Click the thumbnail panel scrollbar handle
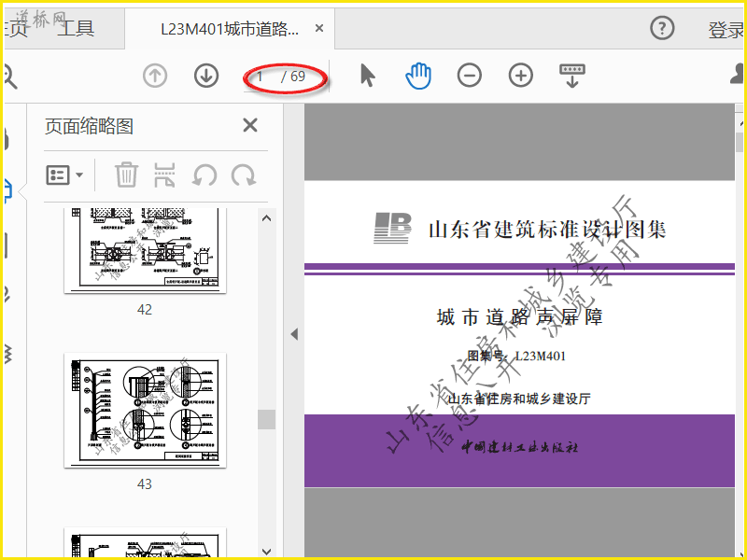 (x=267, y=419)
